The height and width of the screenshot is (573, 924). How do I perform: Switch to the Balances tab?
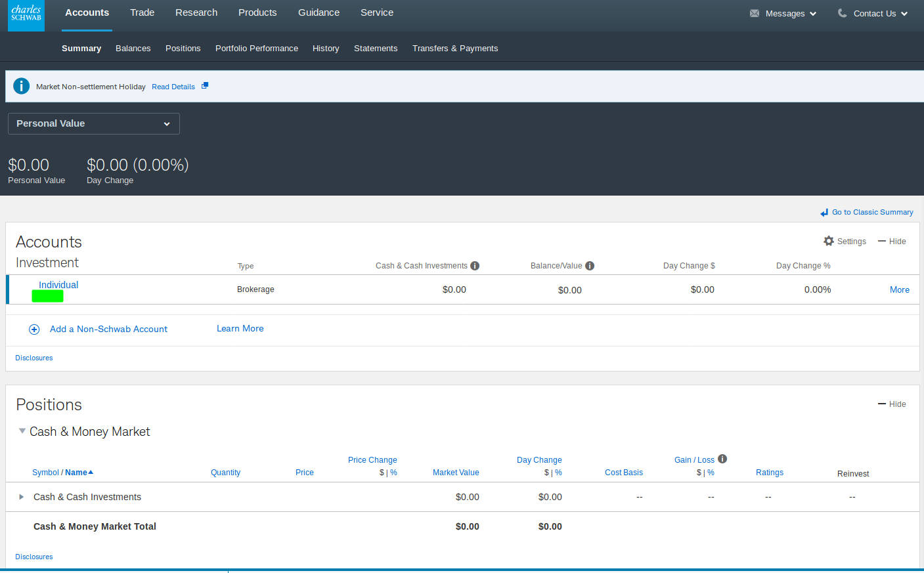pyautogui.click(x=133, y=49)
